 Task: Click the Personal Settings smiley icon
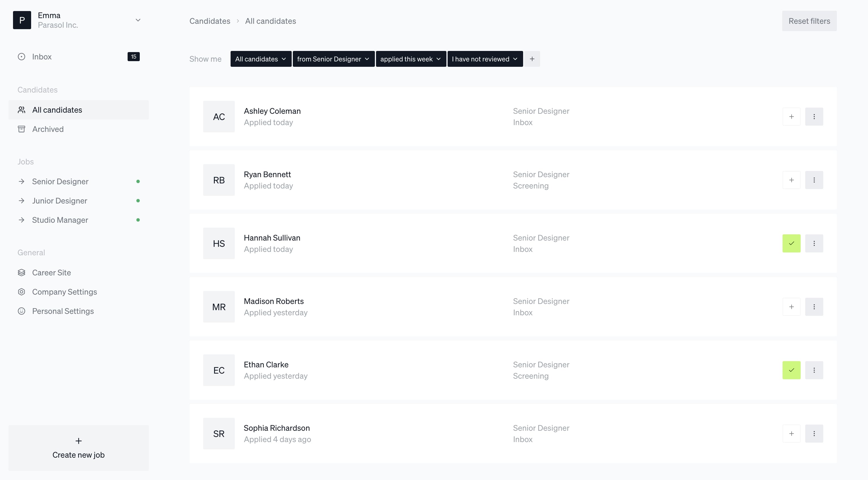pyautogui.click(x=22, y=311)
